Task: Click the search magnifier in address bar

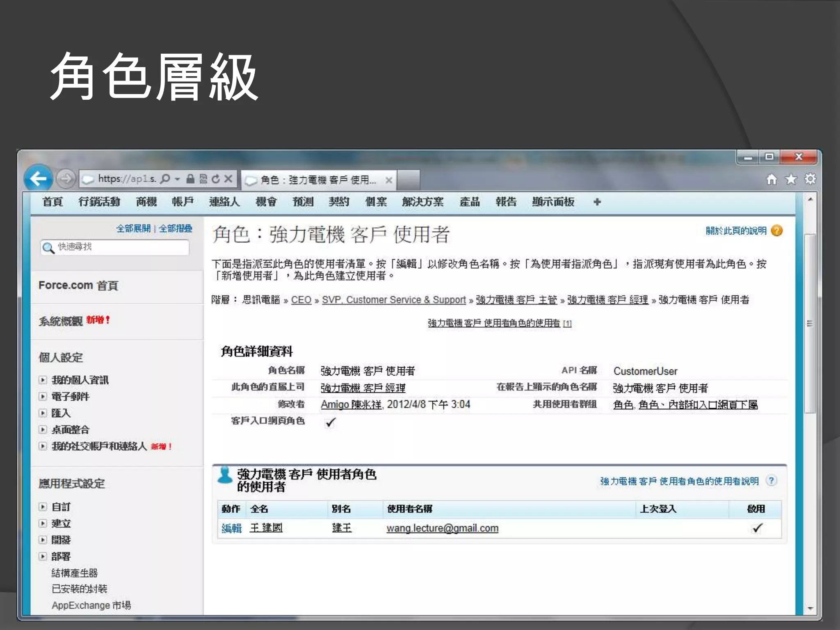Action: (165, 179)
